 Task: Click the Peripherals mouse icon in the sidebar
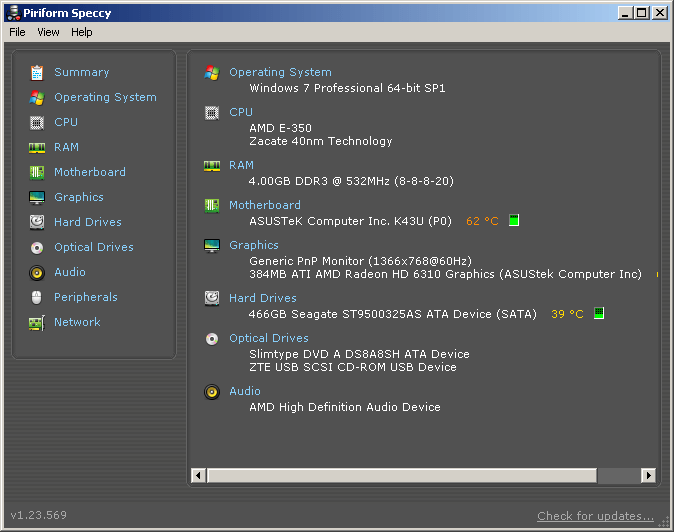pos(37,297)
